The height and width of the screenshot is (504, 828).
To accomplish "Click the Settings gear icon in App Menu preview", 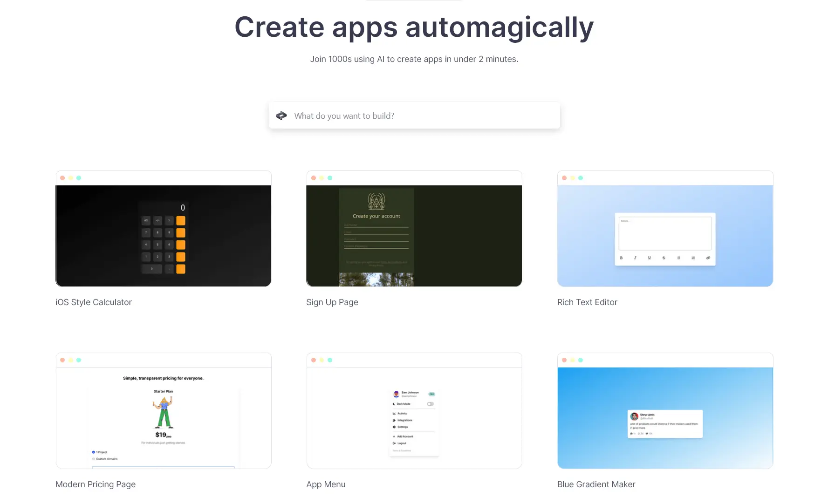I will 394,427.
